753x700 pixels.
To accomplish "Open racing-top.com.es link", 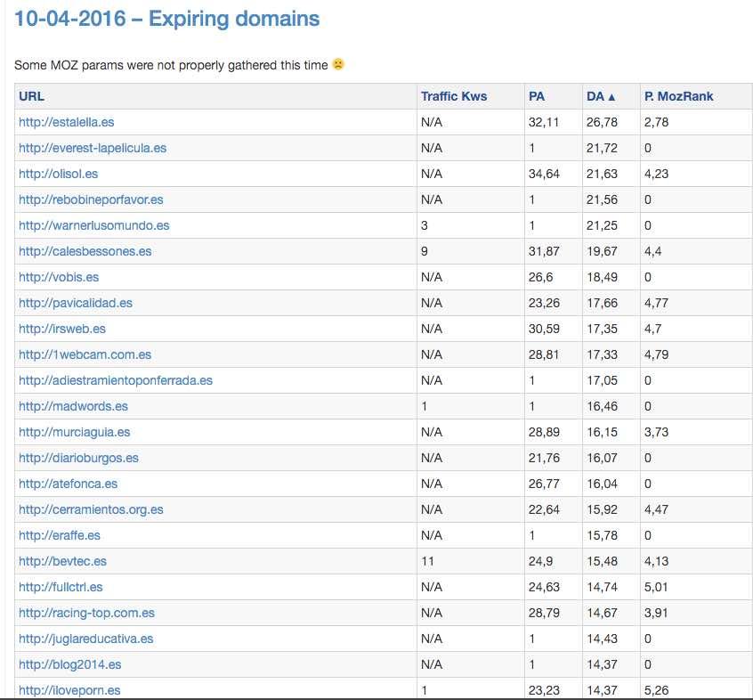I will pos(86,613).
